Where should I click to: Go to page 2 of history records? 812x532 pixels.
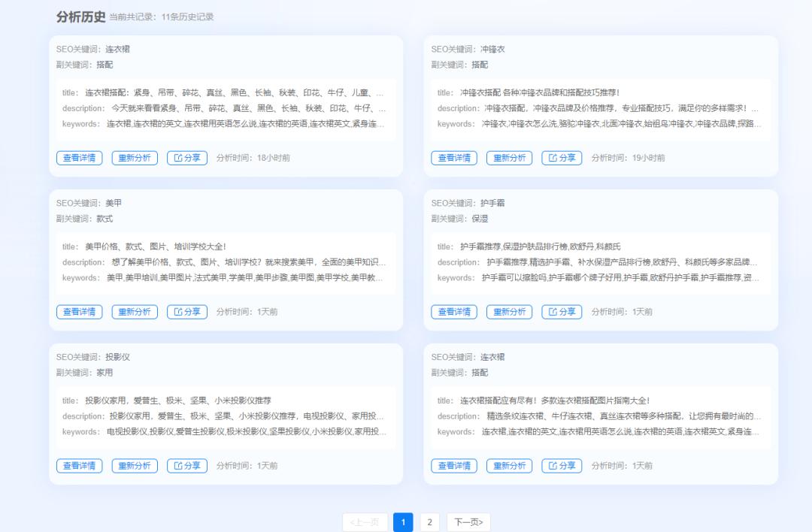[x=429, y=521]
